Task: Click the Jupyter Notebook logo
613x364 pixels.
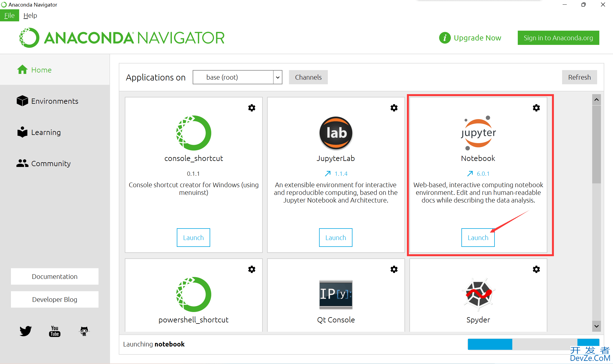Action: [x=478, y=133]
